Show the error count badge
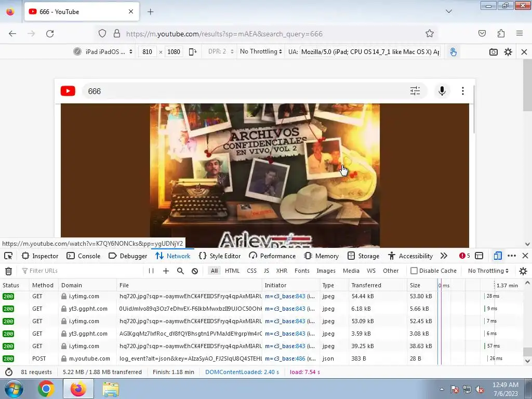This screenshot has width=532, height=399. [464, 256]
